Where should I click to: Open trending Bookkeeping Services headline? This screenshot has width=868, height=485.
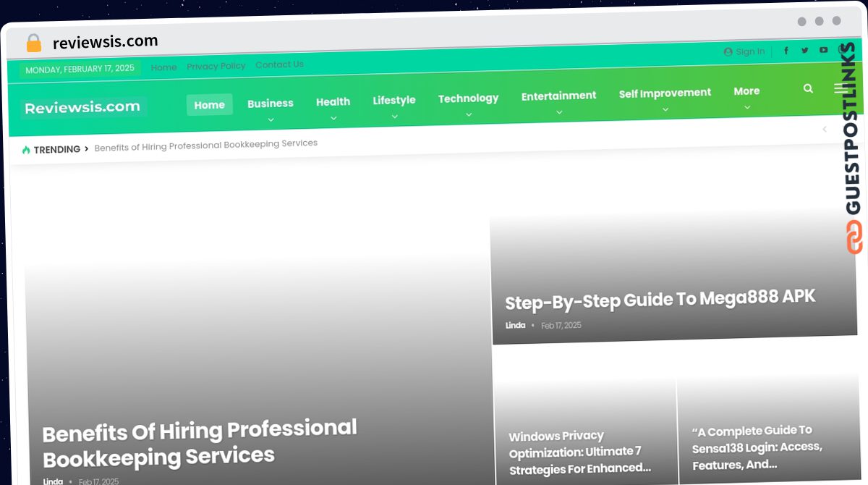click(206, 145)
